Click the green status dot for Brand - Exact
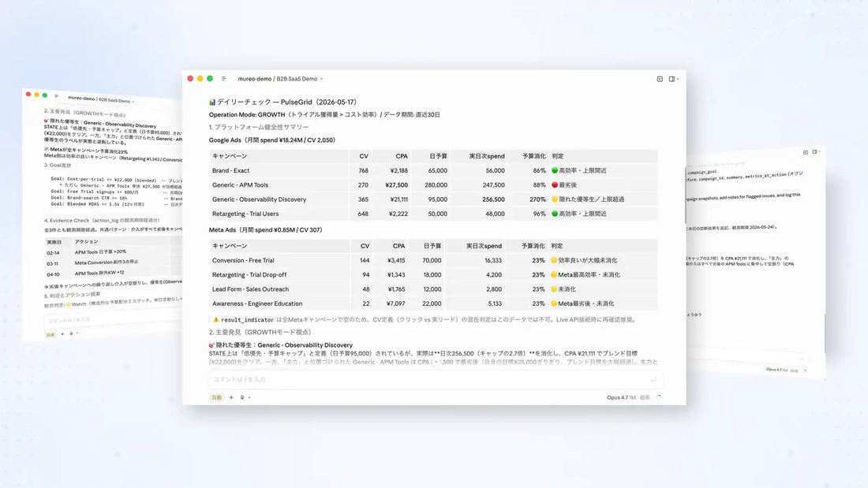Viewport: 868px width, 488px height. (x=555, y=170)
